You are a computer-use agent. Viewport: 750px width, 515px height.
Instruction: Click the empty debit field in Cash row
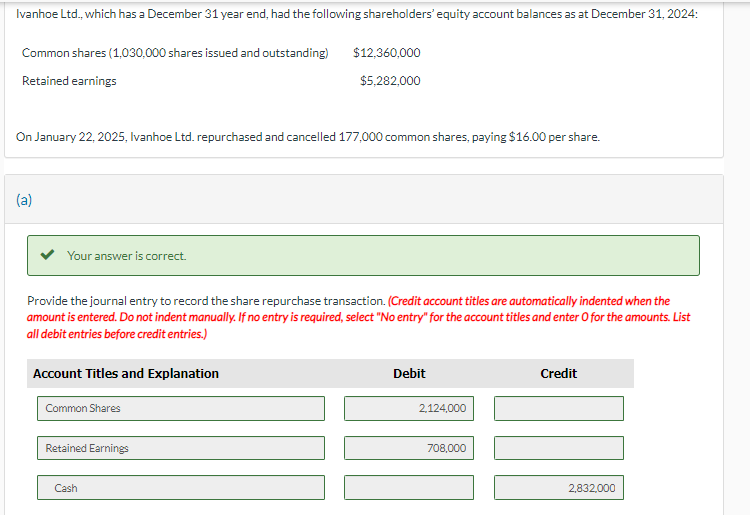(x=409, y=488)
